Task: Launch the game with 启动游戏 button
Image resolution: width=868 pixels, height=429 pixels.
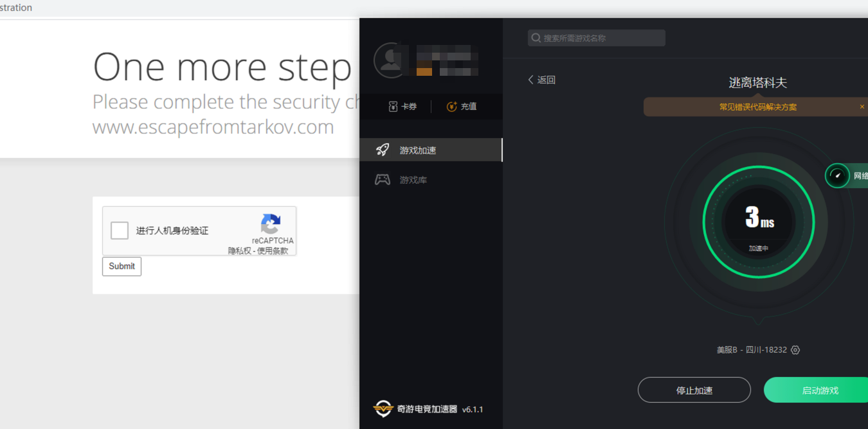Action: click(817, 390)
